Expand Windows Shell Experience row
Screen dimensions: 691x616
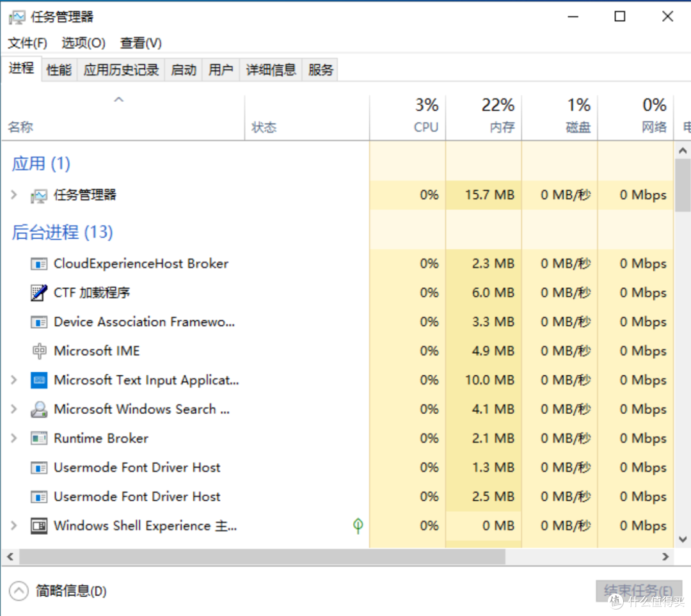click(x=13, y=525)
